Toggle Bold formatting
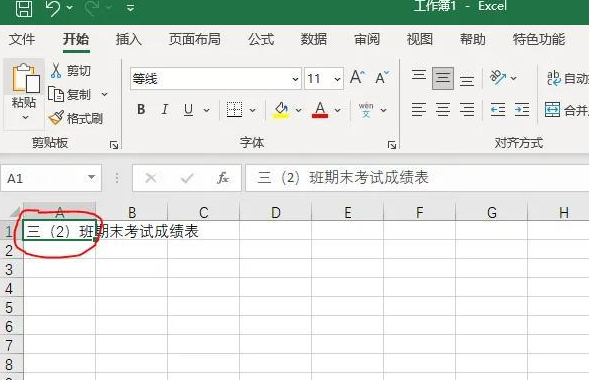Screen dimensions: 589x380 pos(141,110)
